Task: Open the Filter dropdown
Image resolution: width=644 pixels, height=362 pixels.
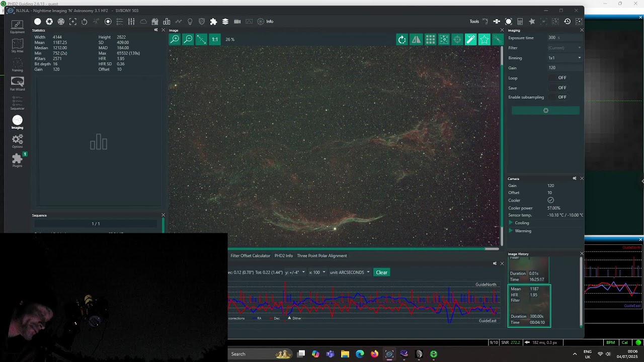Action: (565, 48)
